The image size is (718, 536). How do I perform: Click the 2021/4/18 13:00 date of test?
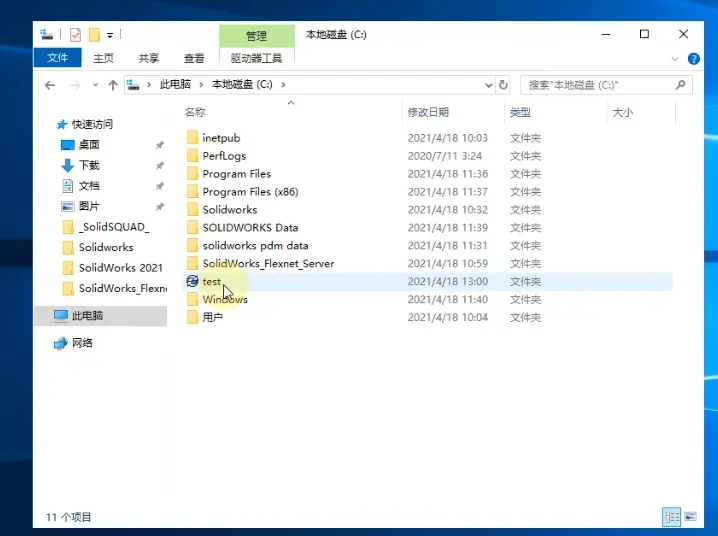[x=447, y=282]
